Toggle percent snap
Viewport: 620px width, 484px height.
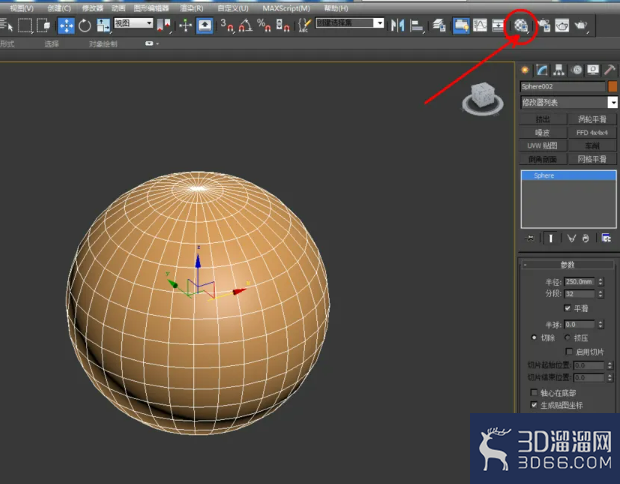[264, 26]
